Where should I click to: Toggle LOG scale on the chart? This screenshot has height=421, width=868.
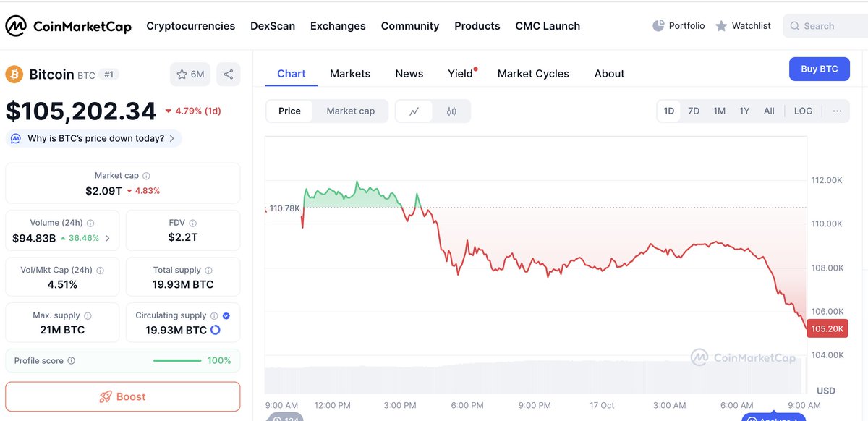pyautogui.click(x=803, y=111)
